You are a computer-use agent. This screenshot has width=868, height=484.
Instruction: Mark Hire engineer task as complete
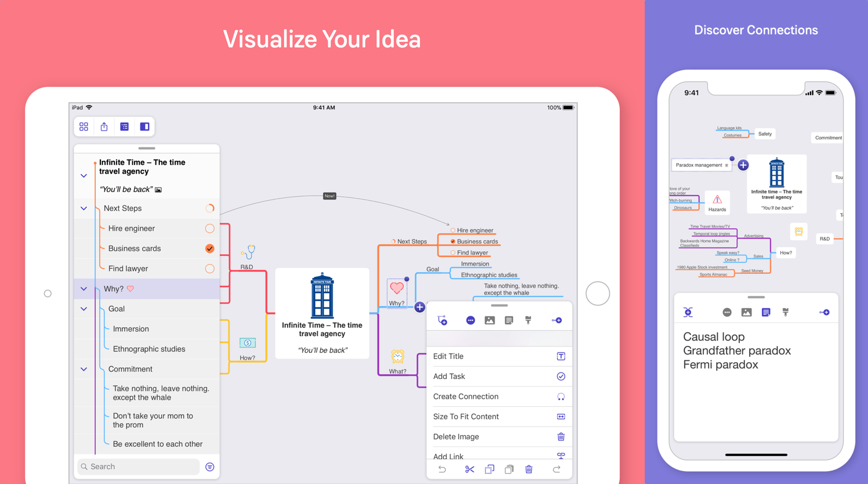[209, 228]
